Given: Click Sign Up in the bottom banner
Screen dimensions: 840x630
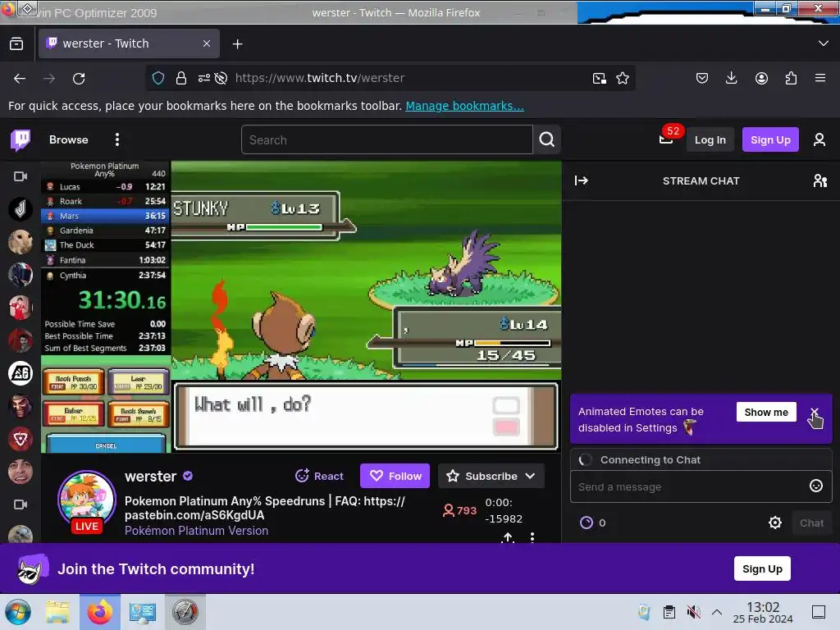Looking at the screenshot, I should click(x=762, y=568).
